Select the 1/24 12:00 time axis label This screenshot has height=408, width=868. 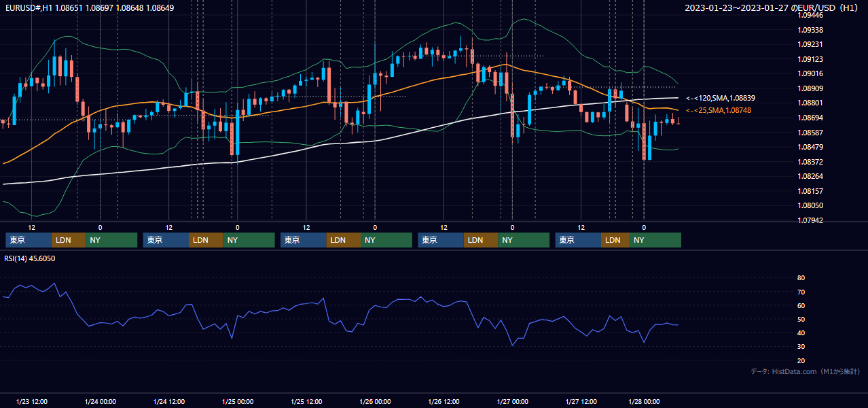pos(169,401)
